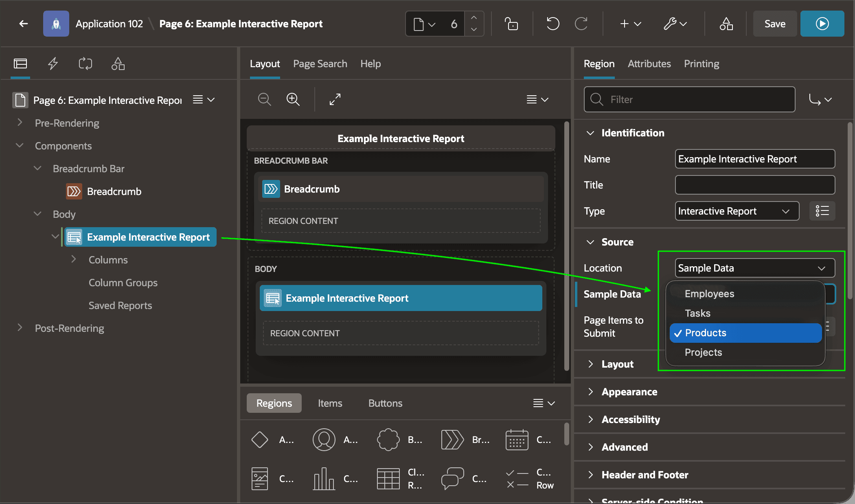Expand the Columns node

point(73,259)
